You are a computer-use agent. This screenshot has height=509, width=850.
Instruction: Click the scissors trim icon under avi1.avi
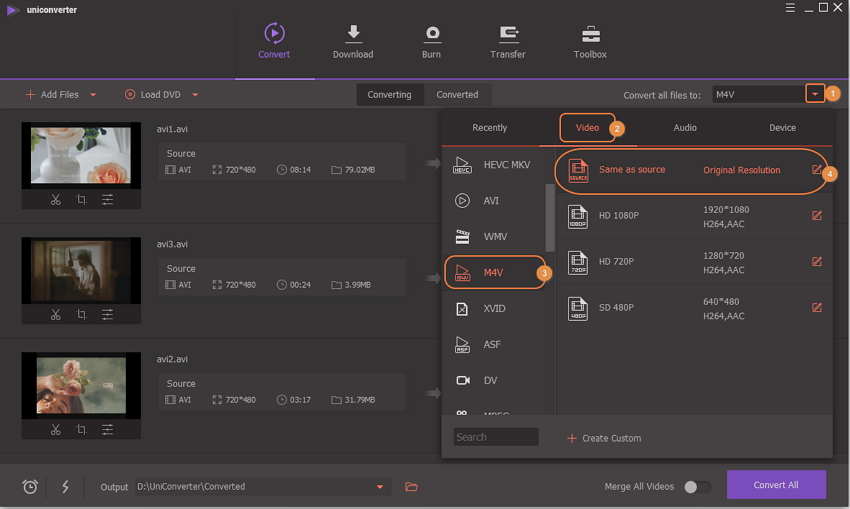click(56, 200)
